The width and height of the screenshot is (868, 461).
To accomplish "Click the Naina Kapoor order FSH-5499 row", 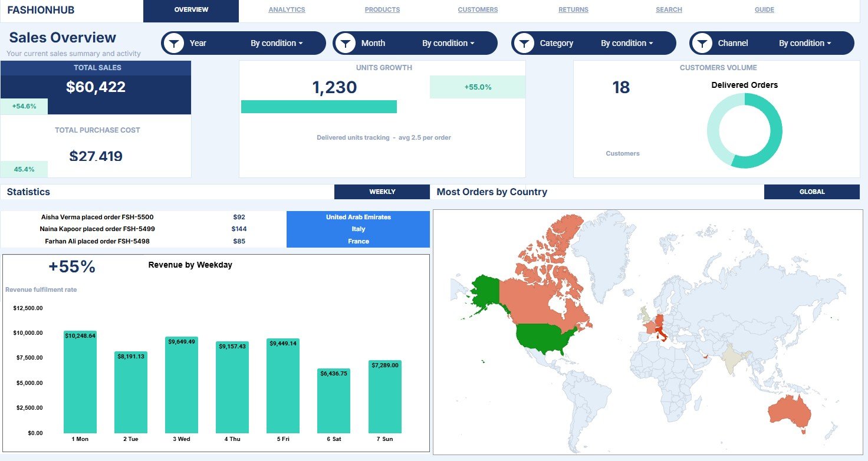I will 97,229.
